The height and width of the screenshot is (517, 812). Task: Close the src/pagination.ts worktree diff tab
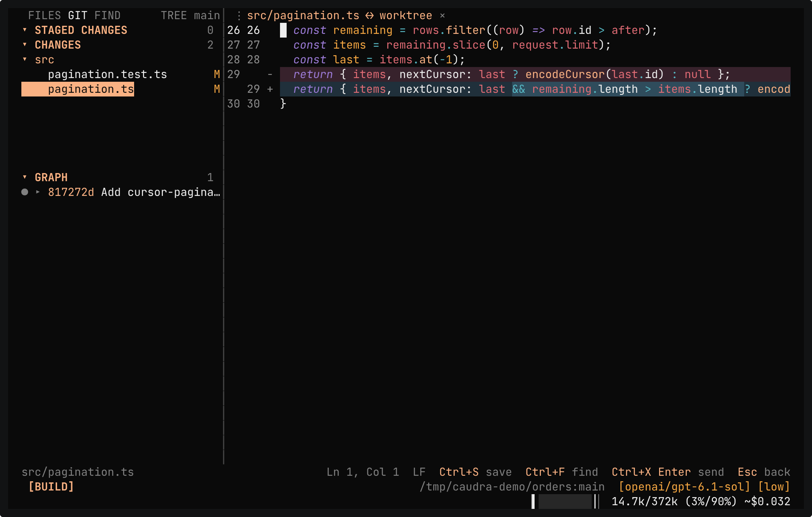coord(442,15)
